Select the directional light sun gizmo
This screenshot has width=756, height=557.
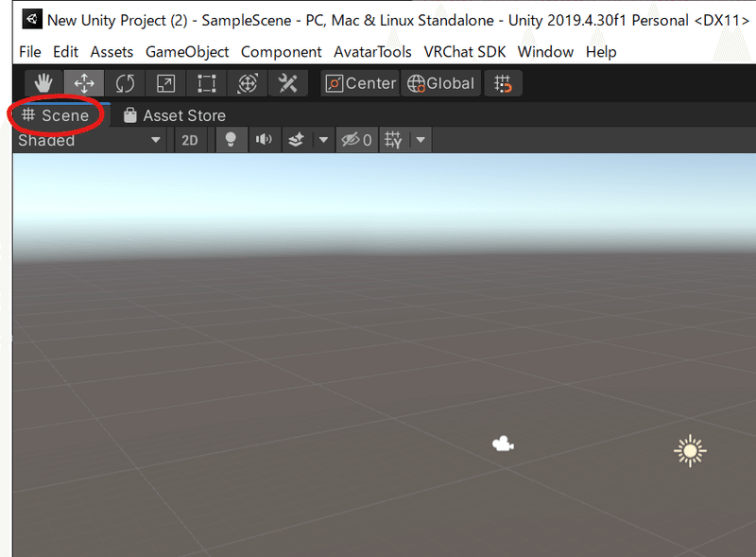click(x=690, y=451)
